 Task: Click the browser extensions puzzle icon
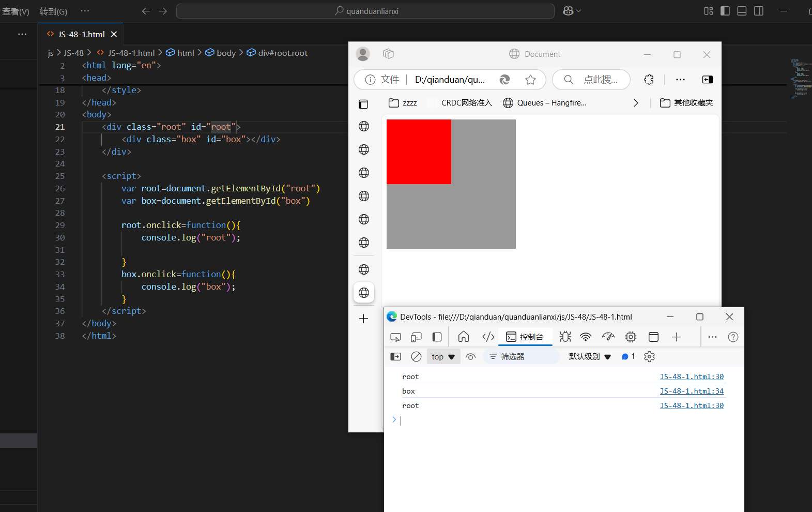[x=649, y=80]
